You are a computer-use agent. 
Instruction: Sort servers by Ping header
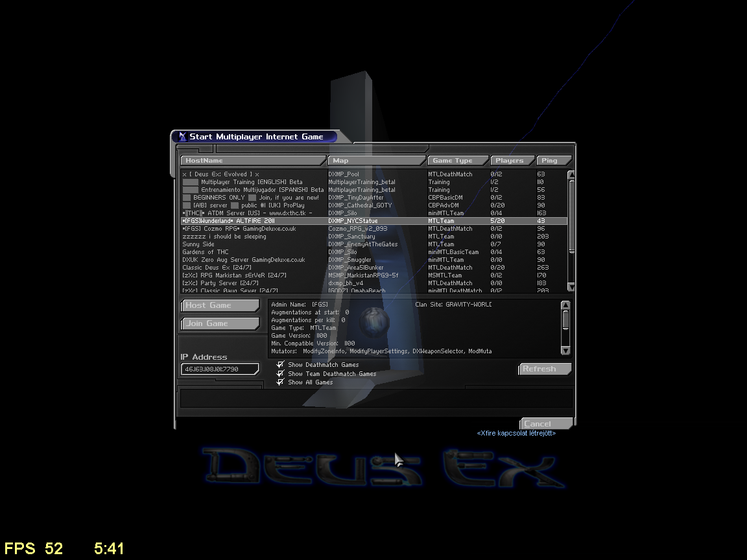click(554, 161)
